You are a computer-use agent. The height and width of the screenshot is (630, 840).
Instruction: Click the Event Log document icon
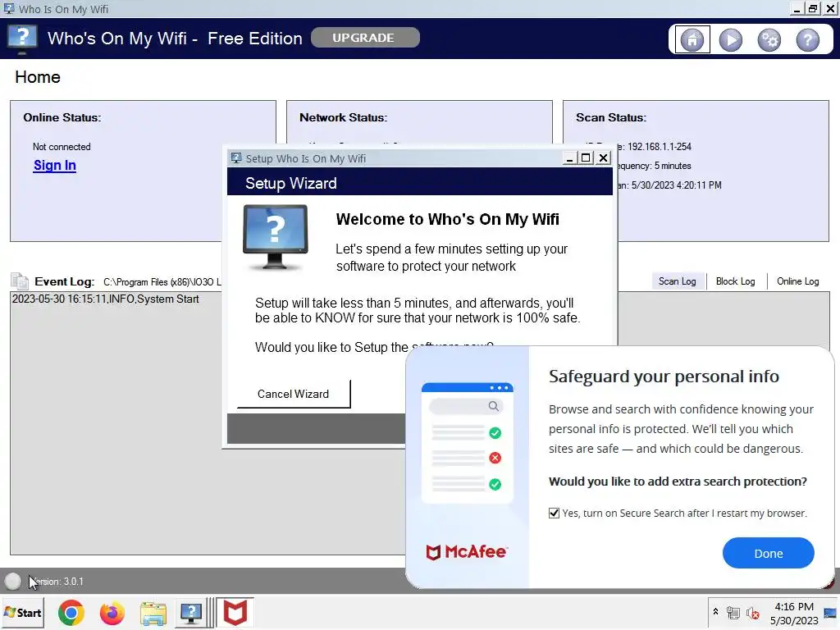pyautogui.click(x=20, y=281)
